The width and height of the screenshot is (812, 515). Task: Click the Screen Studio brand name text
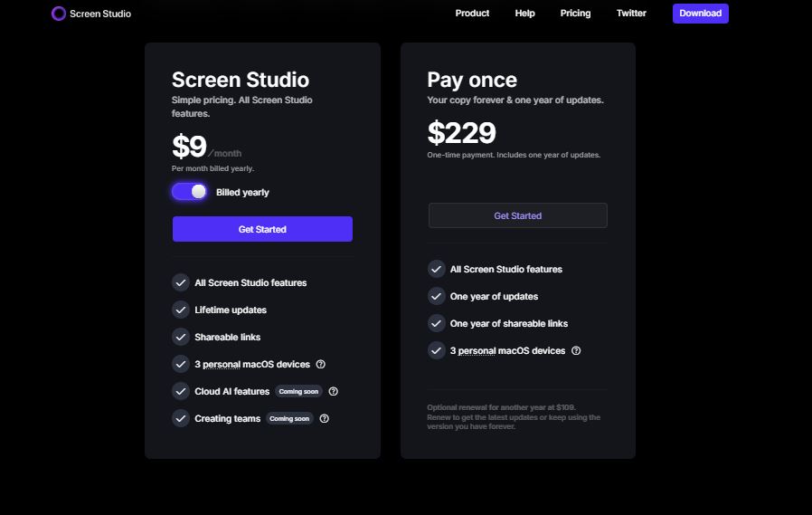(x=100, y=14)
